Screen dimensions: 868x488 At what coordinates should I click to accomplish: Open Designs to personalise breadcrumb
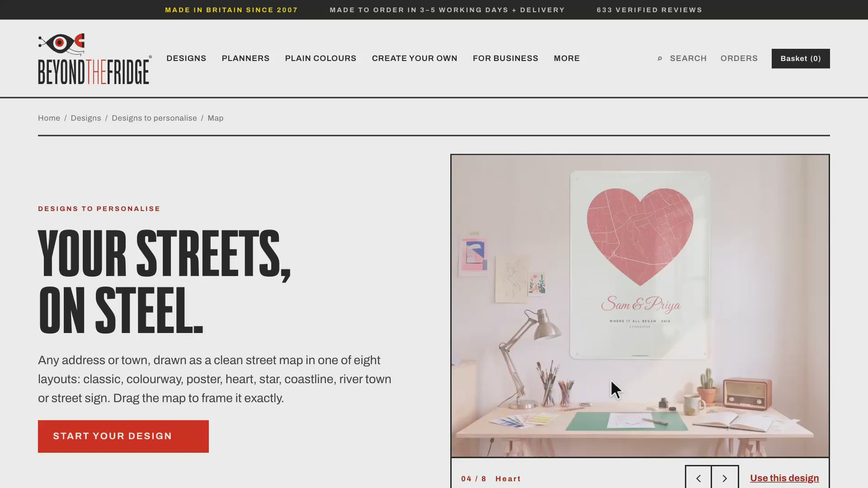(154, 118)
